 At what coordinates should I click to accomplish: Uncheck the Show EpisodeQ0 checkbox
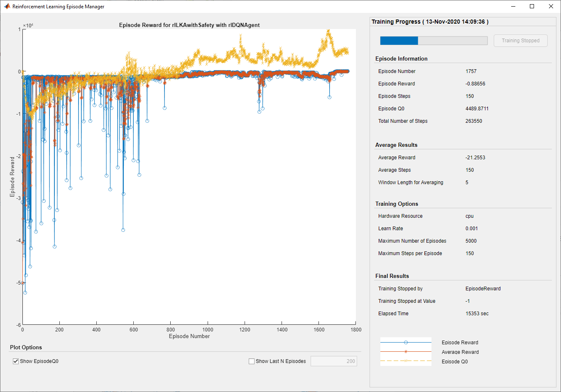[16, 361]
